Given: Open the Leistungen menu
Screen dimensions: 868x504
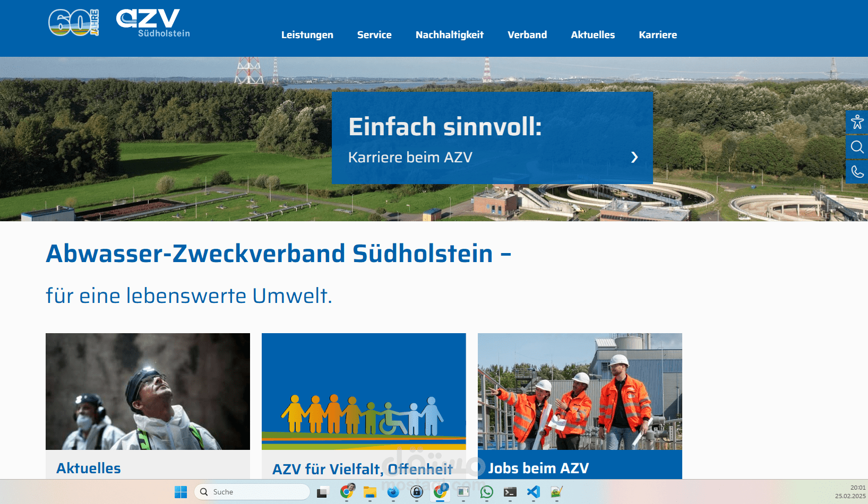Looking at the screenshot, I should point(307,35).
